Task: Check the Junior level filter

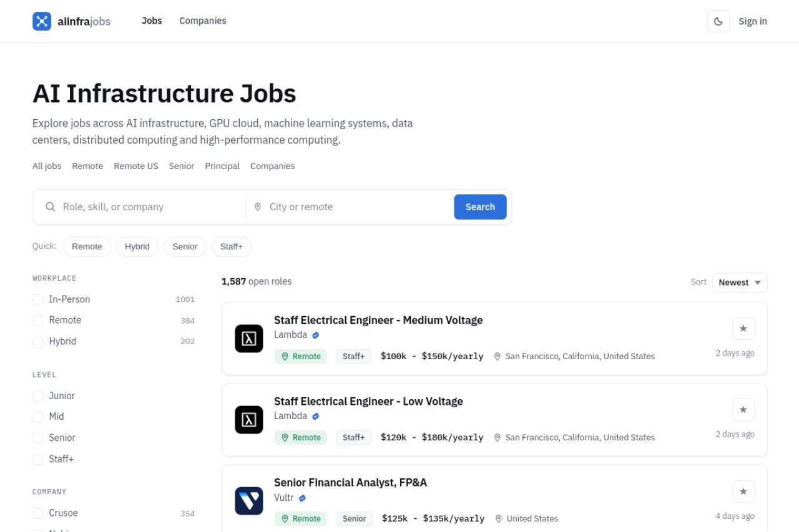Action: pyautogui.click(x=38, y=396)
